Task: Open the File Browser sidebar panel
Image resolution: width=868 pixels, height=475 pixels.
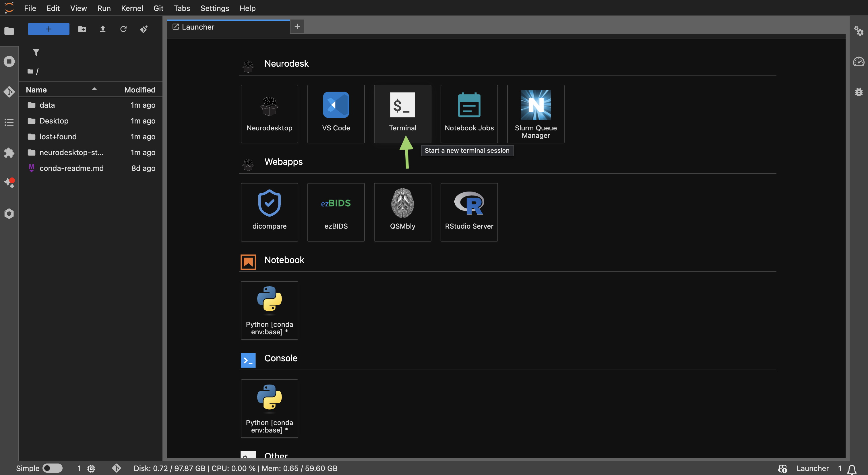Action: [9, 31]
